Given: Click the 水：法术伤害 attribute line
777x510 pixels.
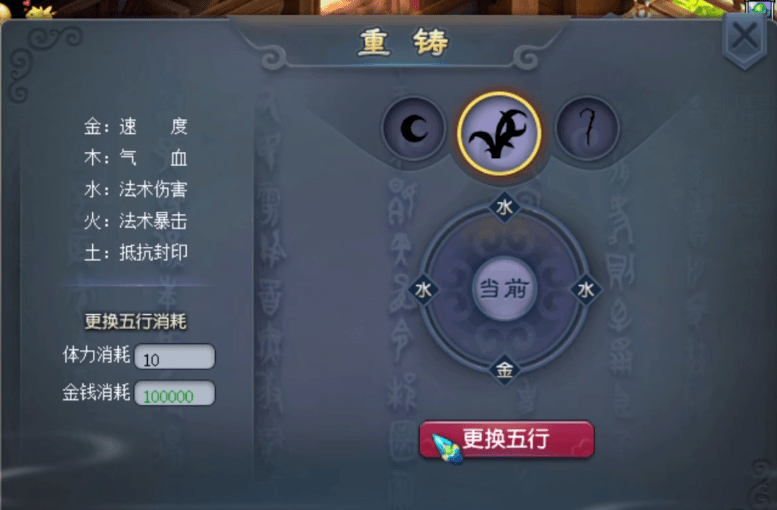Looking at the screenshot, I should (136, 189).
